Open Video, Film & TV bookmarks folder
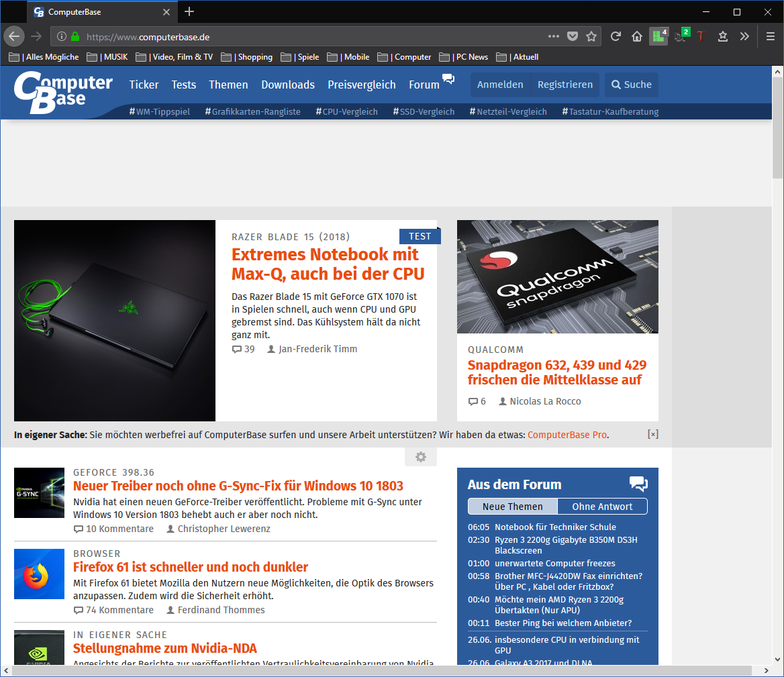This screenshot has width=784, height=677. 175,57
